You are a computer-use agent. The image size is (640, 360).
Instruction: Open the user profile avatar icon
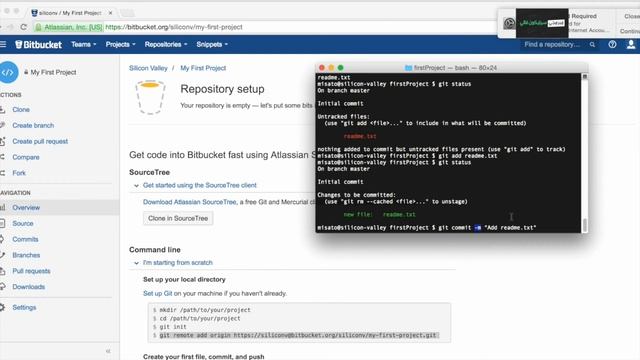[631, 44]
